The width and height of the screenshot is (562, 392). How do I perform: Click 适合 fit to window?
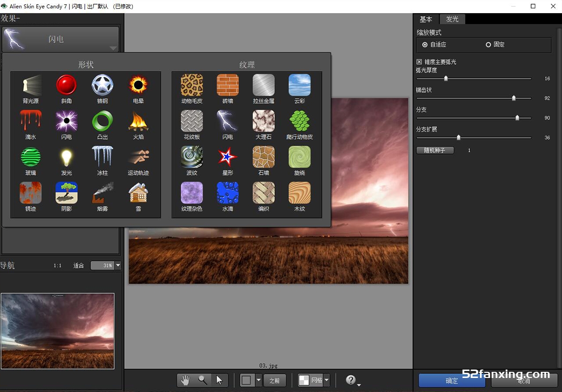tap(79, 266)
